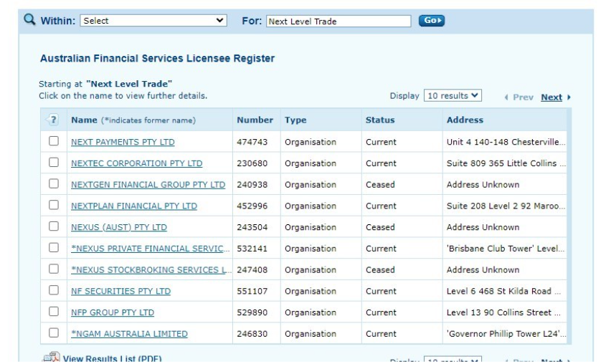611x364 pixels.
Task: Click the For search text field
Action: [338, 21]
